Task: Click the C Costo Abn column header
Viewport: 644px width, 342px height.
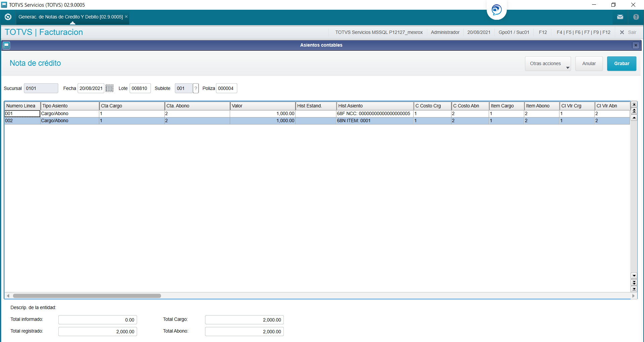Action: point(470,106)
